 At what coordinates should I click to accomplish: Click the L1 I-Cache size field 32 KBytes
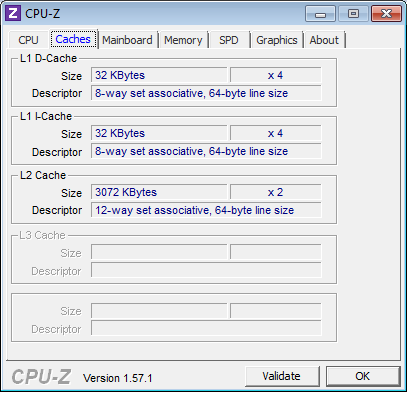(159, 133)
